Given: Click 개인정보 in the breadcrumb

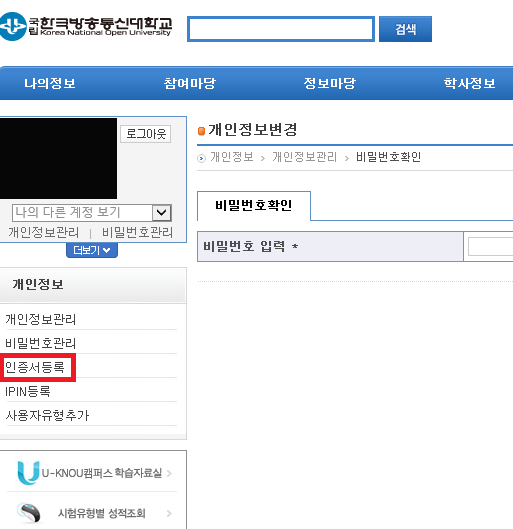Looking at the screenshot, I should coord(232,157).
